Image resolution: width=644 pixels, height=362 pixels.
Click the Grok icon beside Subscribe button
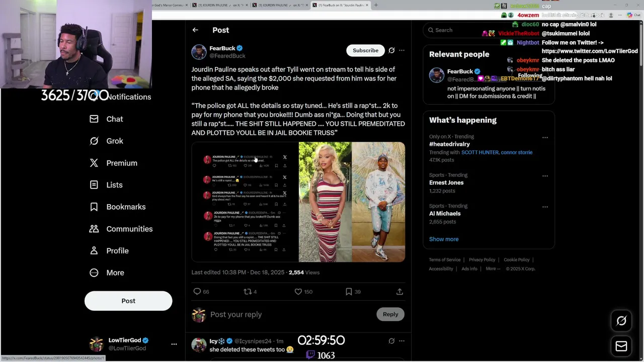391,50
